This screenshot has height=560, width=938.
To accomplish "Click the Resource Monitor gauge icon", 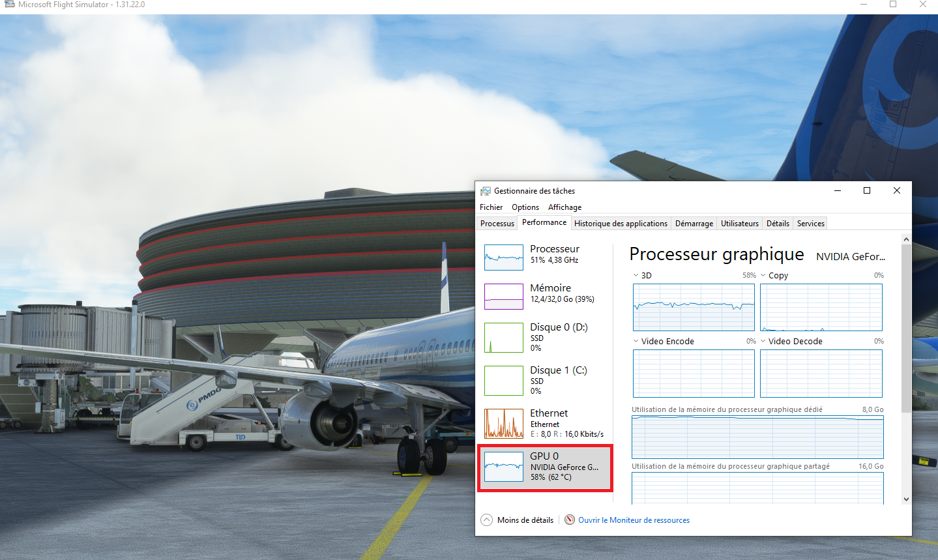I will [570, 520].
